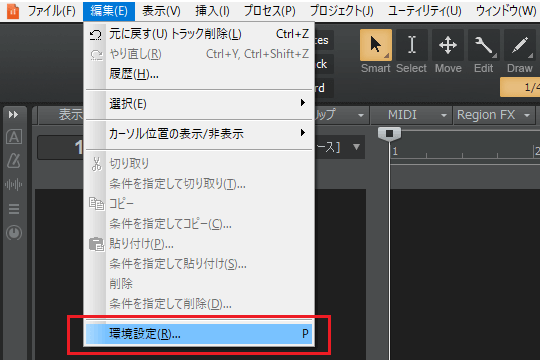Click the Cakewalk app logo icon
This screenshot has height=360, width=540.
click(13, 11)
